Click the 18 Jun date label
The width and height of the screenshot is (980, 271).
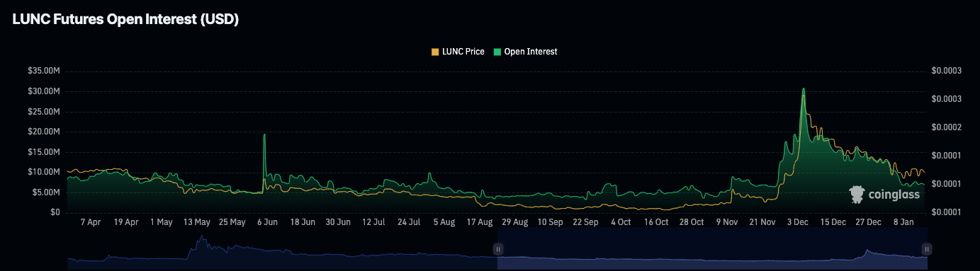pyautogui.click(x=303, y=222)
